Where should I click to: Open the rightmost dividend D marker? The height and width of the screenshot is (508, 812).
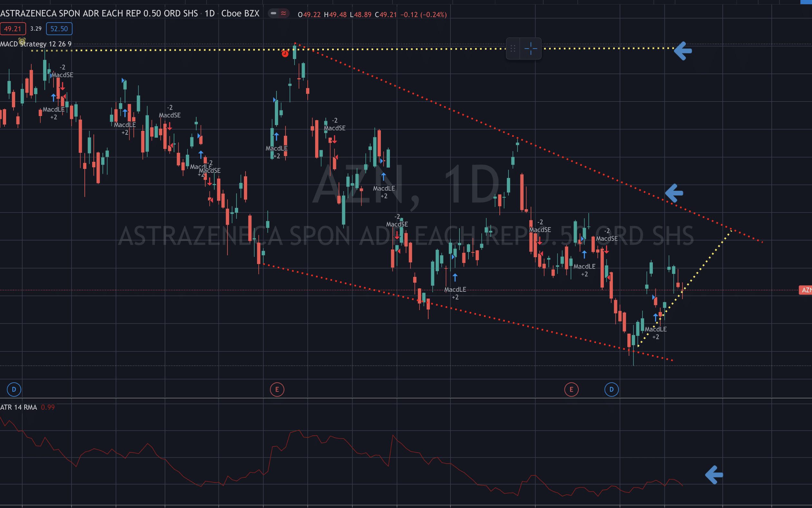click(612, 389)
